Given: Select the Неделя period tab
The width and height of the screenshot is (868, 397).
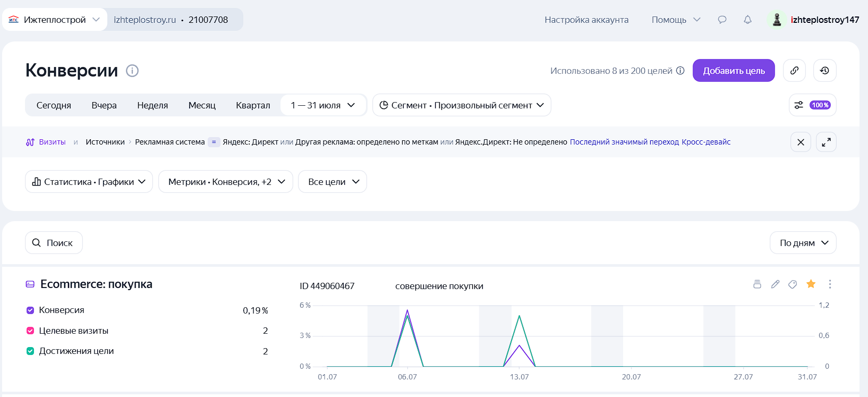Looking at the screenshot, I should tap(152, 105).
